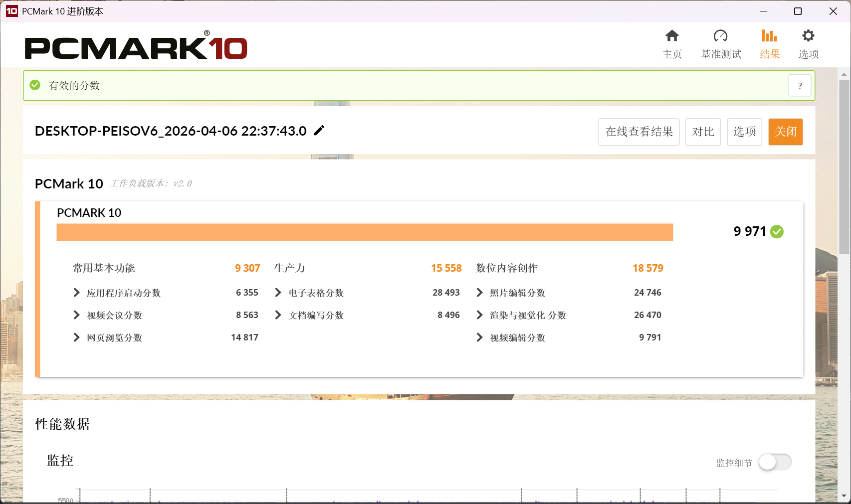
Task: Click the orange 关闭 button
Action: point(786,132)
